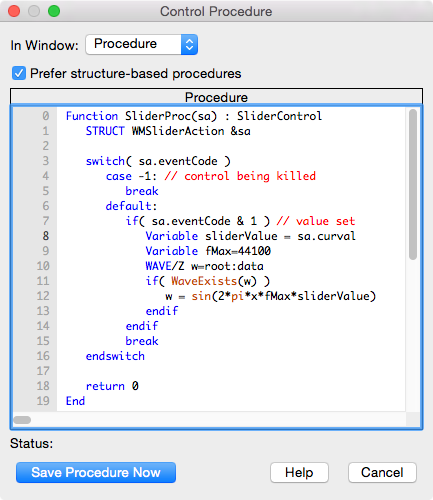Click the 'w = sin(2*pi*x*fMax*sliderValue)' line

270,296
